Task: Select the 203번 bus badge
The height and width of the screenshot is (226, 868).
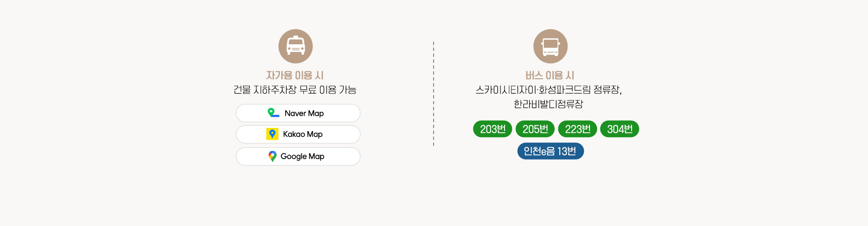Action: click(x=492, y=129)
